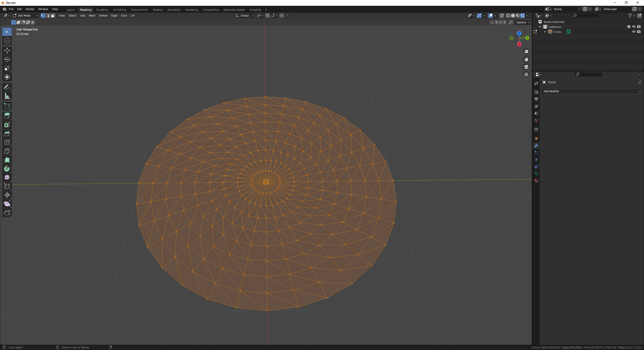Open the Vertex menu
Viewport: 644px width, 350px height.
tap(103, 16)
